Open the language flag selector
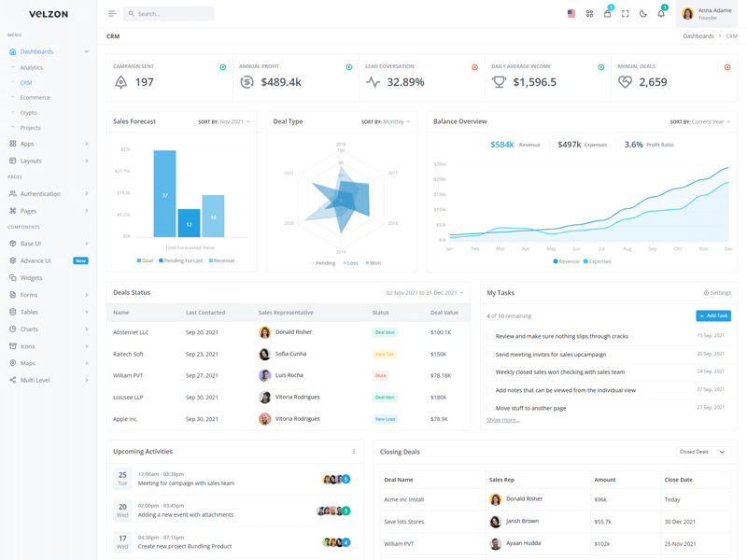Viewport: 747px width, 560px height. [571, 13]
